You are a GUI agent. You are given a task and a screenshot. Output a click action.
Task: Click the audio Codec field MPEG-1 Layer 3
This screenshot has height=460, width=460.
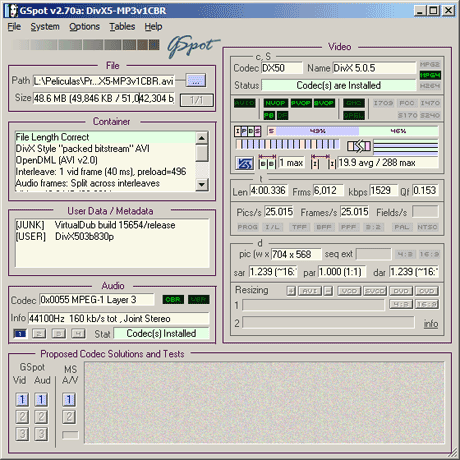[x=97, y=300]
